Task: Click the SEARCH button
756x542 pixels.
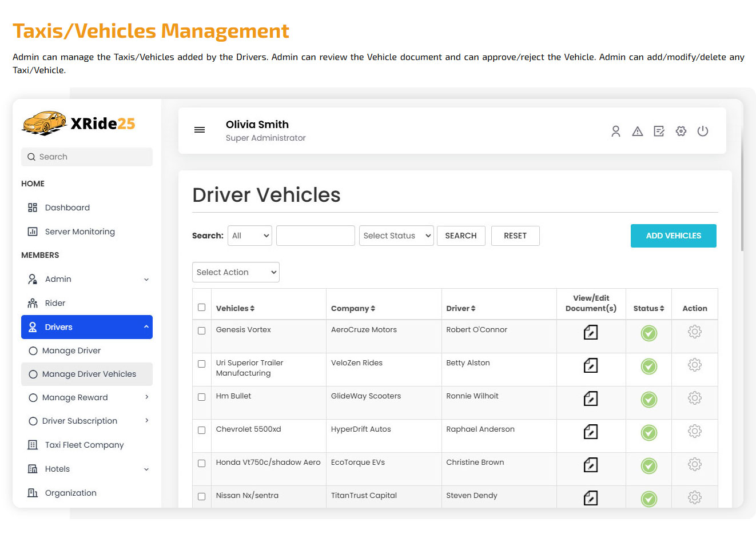Action: pyautogui.click(x=461, y=236)
